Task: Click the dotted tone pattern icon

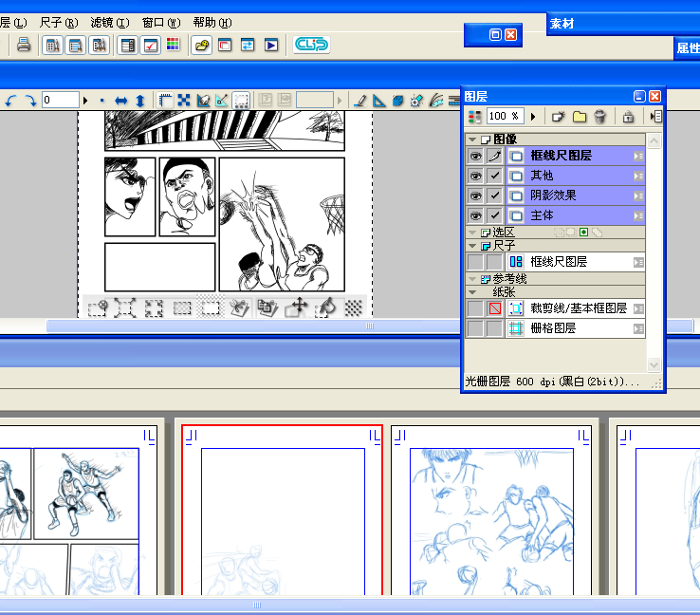Action: (354, 308)
